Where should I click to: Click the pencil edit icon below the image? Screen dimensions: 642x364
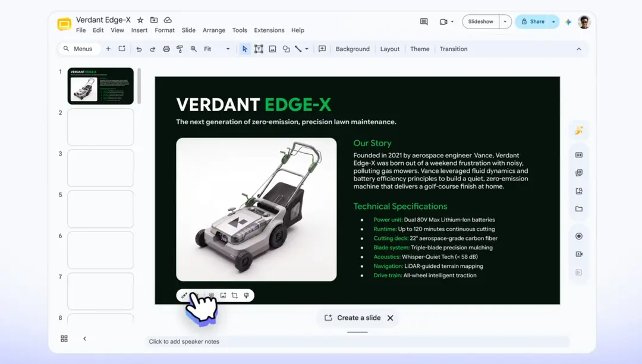[184, 295]
